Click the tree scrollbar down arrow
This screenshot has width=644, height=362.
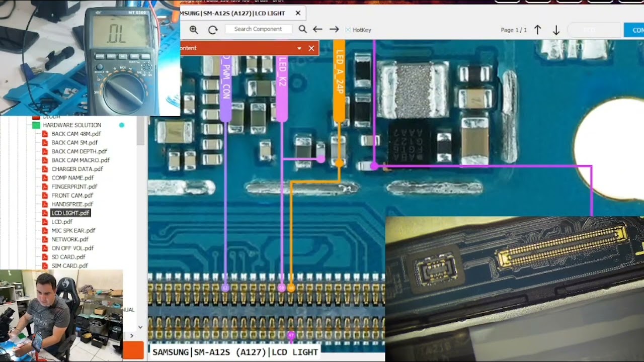[140, 327]
